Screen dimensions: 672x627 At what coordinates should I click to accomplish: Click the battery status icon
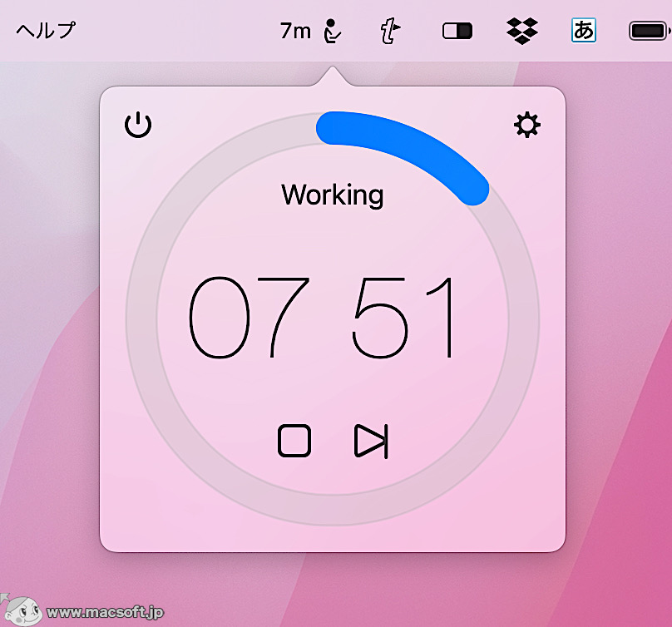coord(649,31)
